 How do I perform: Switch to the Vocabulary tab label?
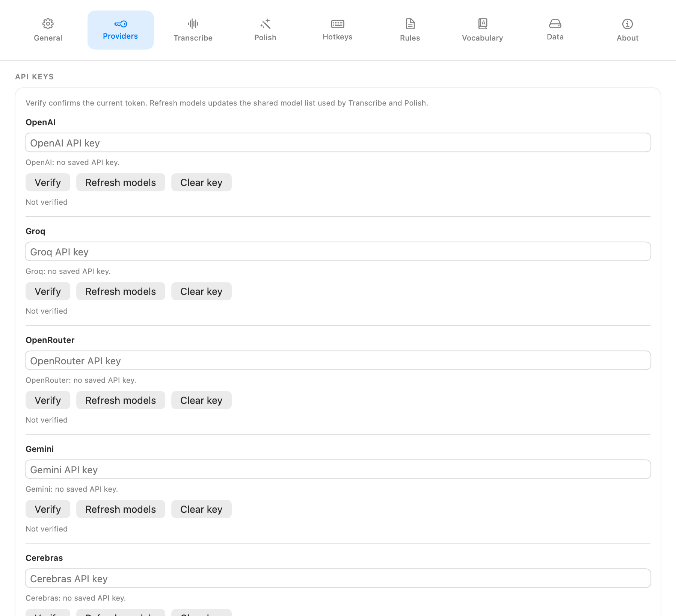(x=483, y=38)
